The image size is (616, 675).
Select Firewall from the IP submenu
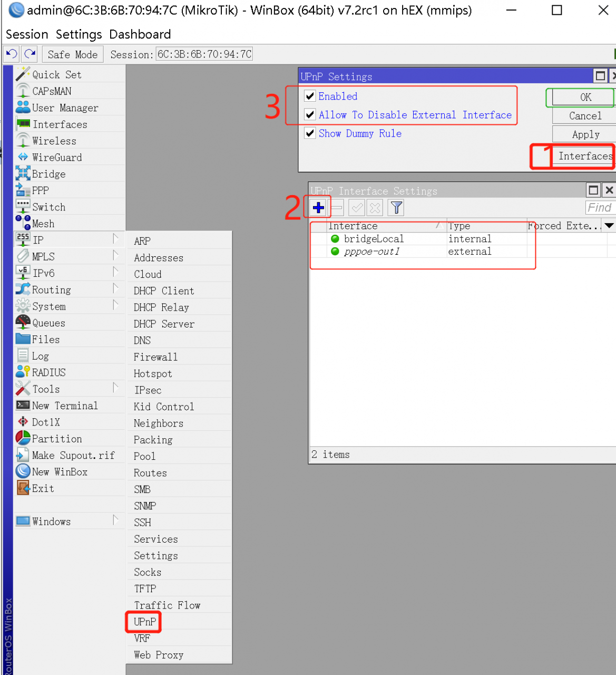pyautogui.click(x=155, y=357)
